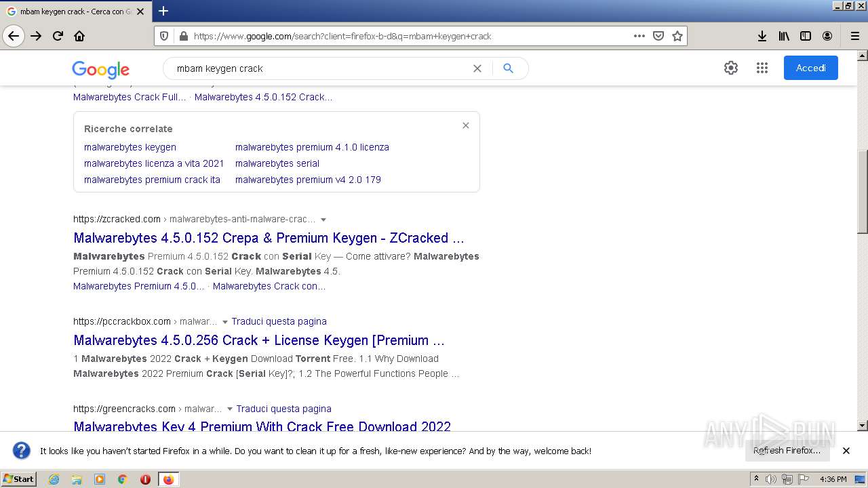868x488 pixels.
Task: Launch Chrome from the taskbar
Action: (123, 479)
